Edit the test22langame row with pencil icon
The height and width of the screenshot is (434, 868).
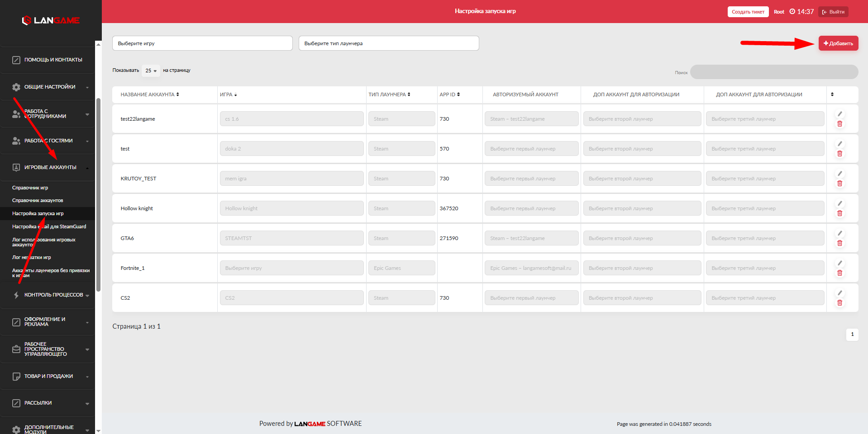point(839,114)
